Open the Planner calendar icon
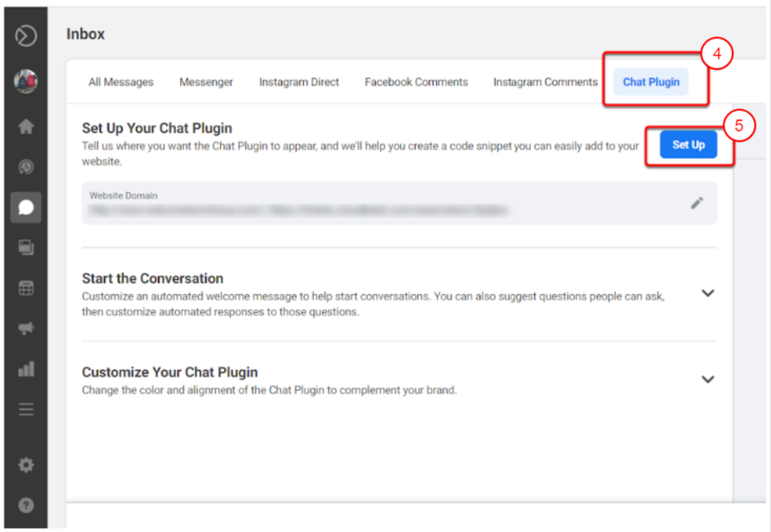Image resolution: width=771 pixels, height=532 pixels. click(26, 288)
